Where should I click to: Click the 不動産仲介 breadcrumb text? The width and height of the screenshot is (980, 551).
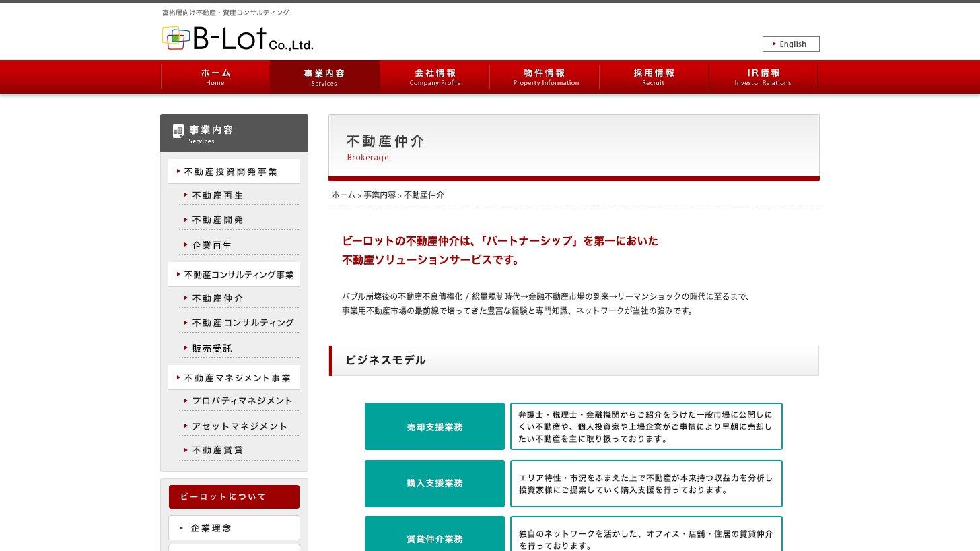pos(424,195)
